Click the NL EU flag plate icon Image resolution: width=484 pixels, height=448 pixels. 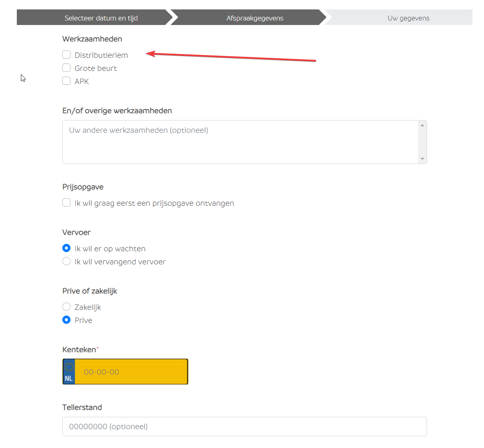coord(69,372)
